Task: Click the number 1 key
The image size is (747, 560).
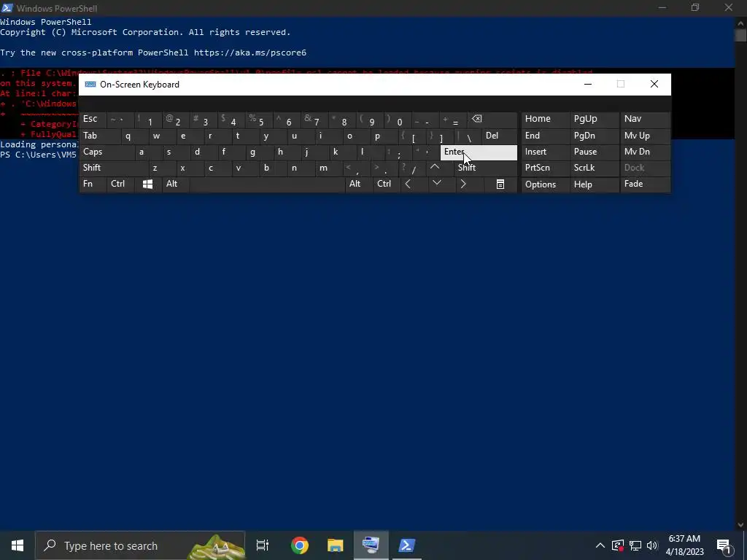Action: (147, 119)
